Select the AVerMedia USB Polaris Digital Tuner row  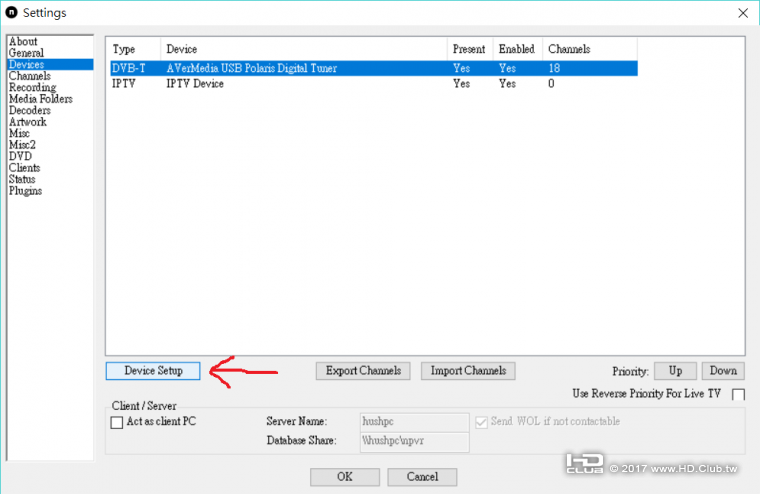(374, 68)
